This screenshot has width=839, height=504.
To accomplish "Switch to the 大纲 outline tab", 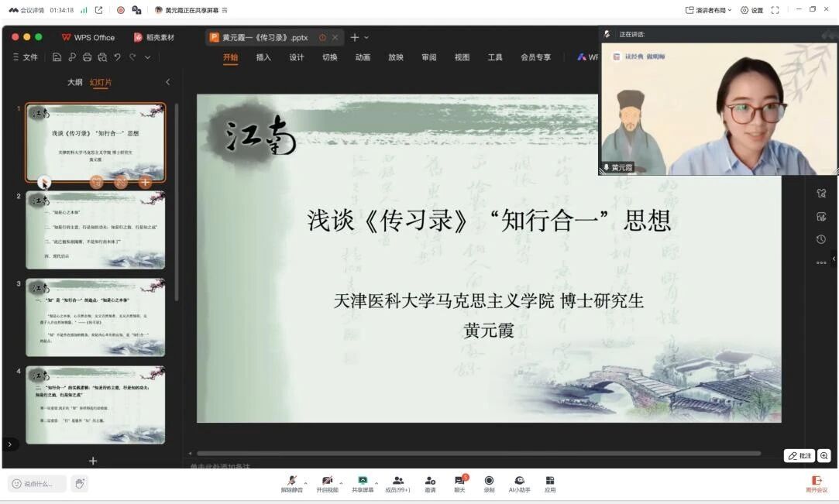I will (x=74, y=82).
